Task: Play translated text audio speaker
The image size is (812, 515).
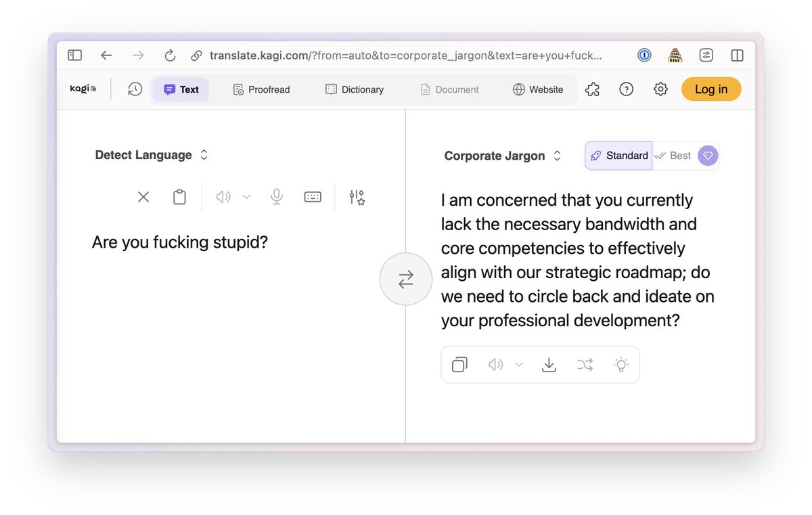Action: click(x=496, y=365)
